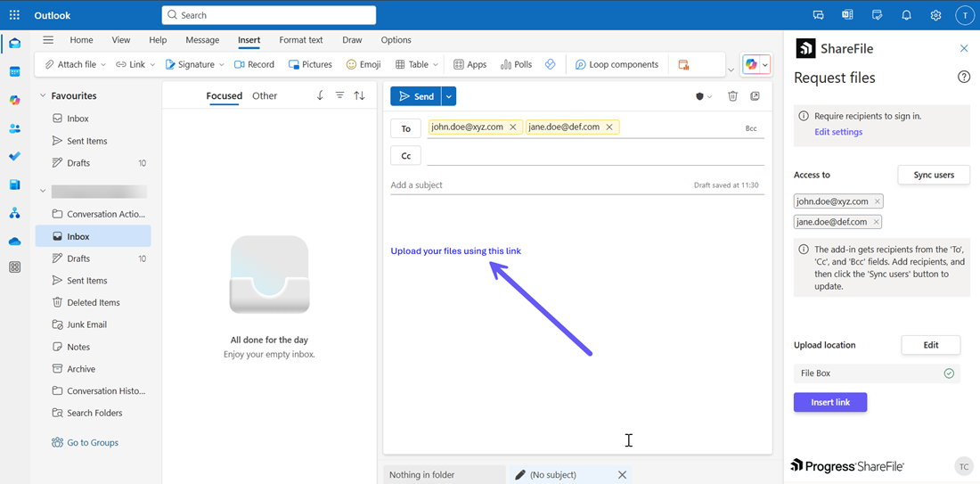
Task: Click the Insert link button
Action: (829, 402)
